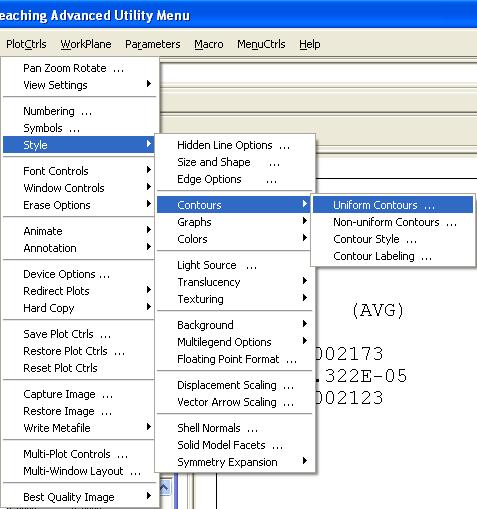This screenshot has width=477, height=509.
Task: Expand Font Controls submenu
Action: pyautogui.click(x=79, y=171)
